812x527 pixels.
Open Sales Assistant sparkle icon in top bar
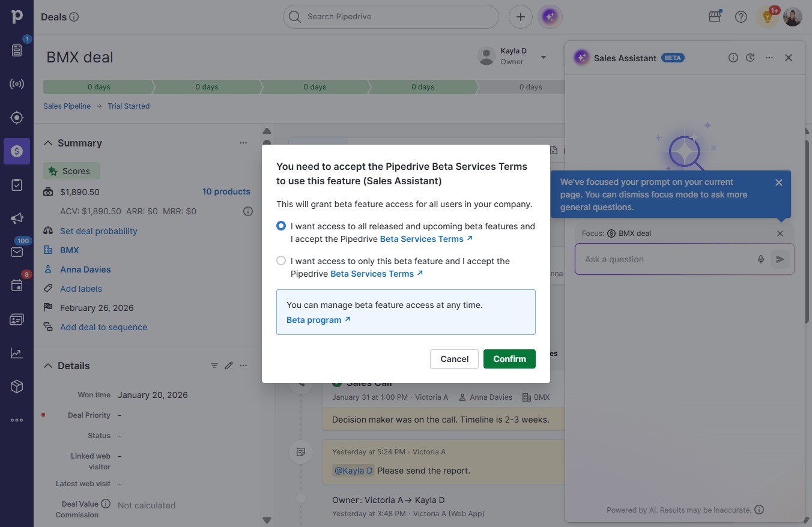pyautogui.click(x=550, y=17)
